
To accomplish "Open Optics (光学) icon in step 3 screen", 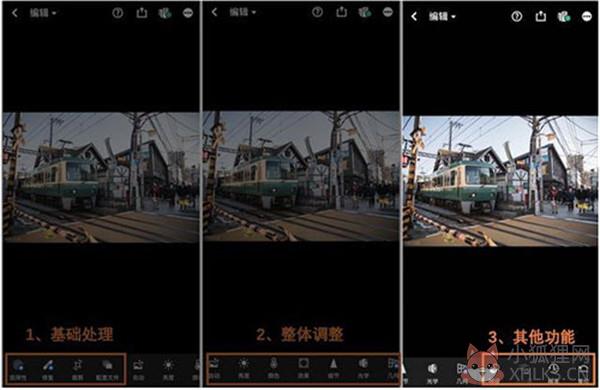I will point(432,372).
